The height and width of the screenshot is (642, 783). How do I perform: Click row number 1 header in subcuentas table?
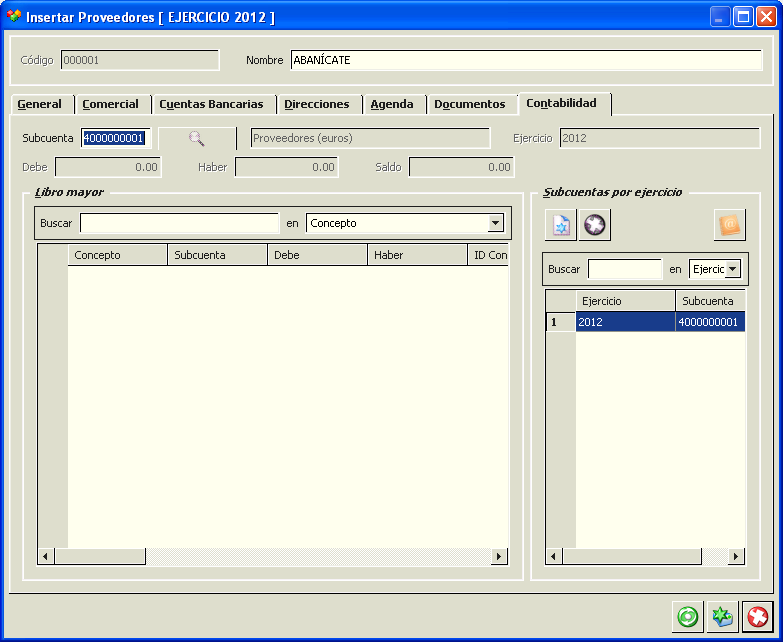coord(561,322)
